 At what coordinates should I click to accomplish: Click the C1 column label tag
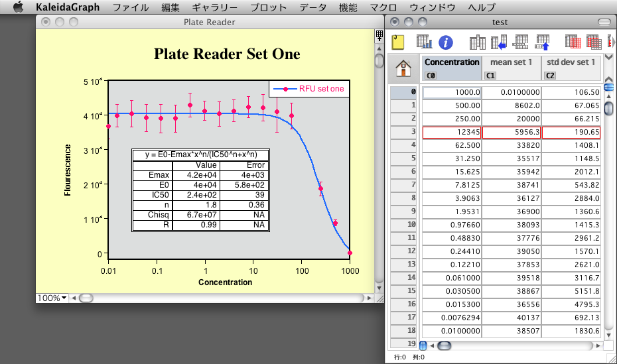coord(490,76)
